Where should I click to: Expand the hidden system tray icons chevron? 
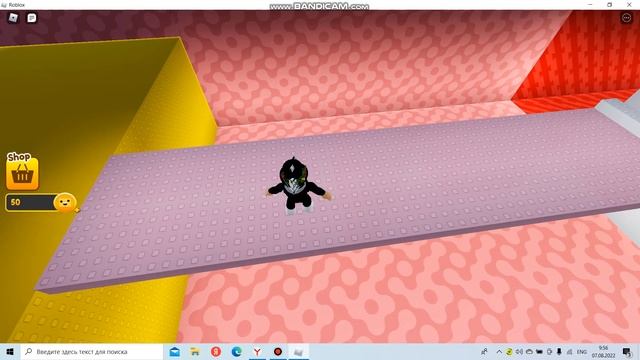click(499, 351)
